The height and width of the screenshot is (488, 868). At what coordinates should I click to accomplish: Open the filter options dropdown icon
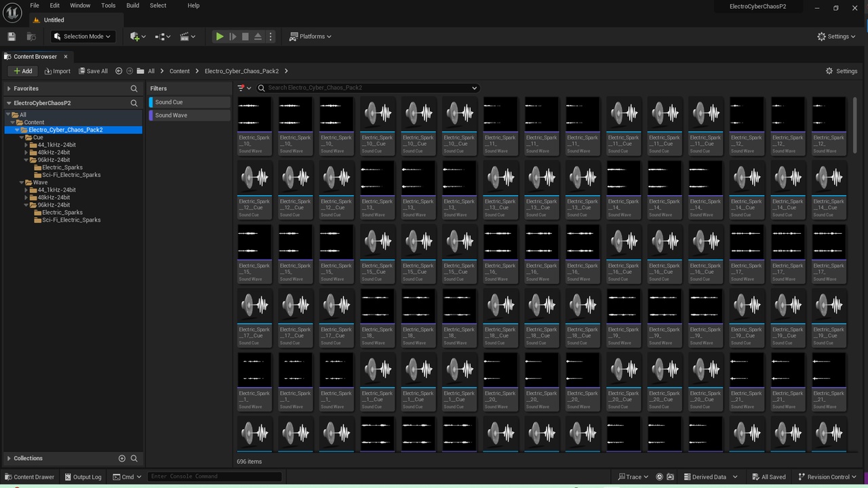[x=244, y=88]
